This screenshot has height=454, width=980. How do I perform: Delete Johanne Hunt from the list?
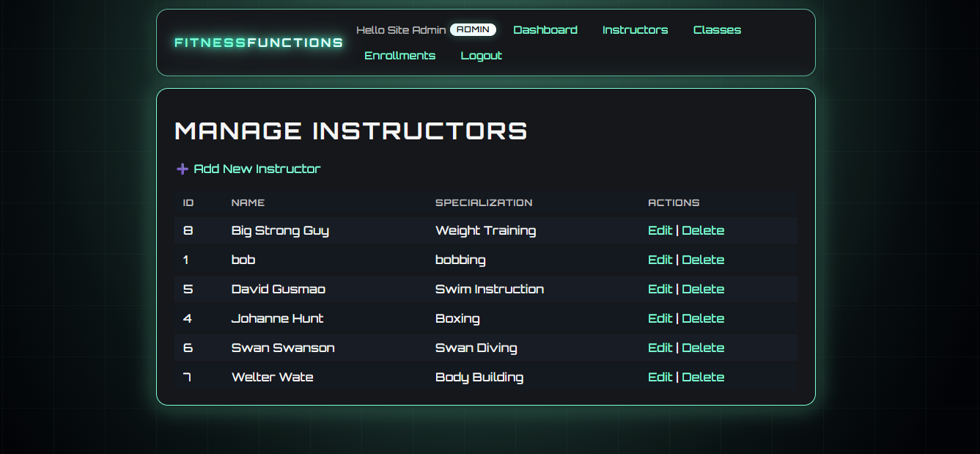click(x=703, y=318)
